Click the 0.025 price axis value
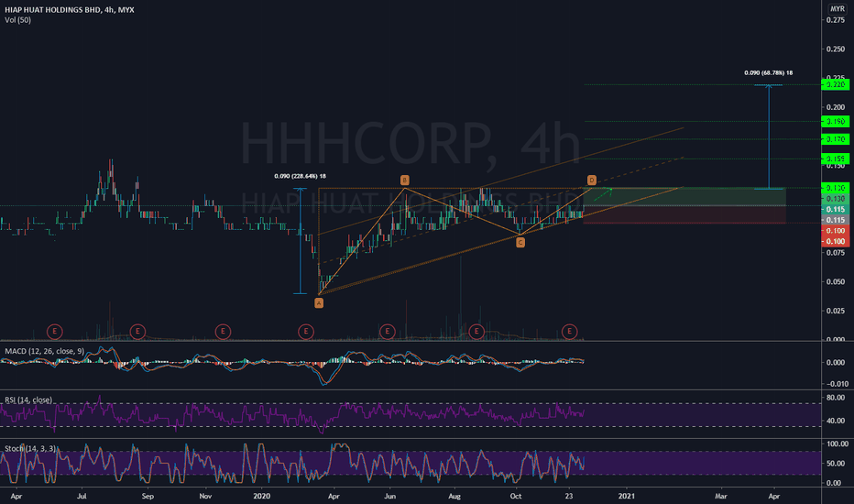The height and width of the screenshot is (504, 854). 836,311
